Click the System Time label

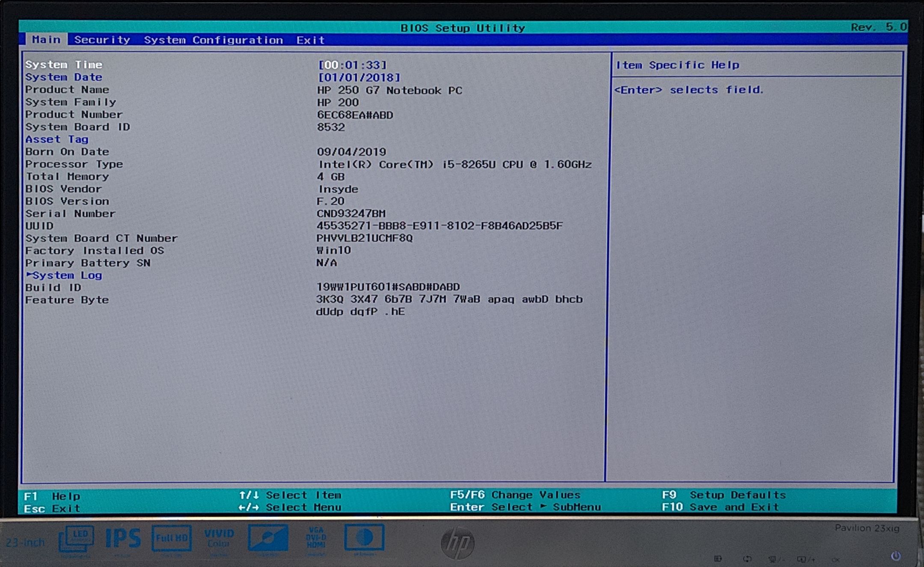64,65
